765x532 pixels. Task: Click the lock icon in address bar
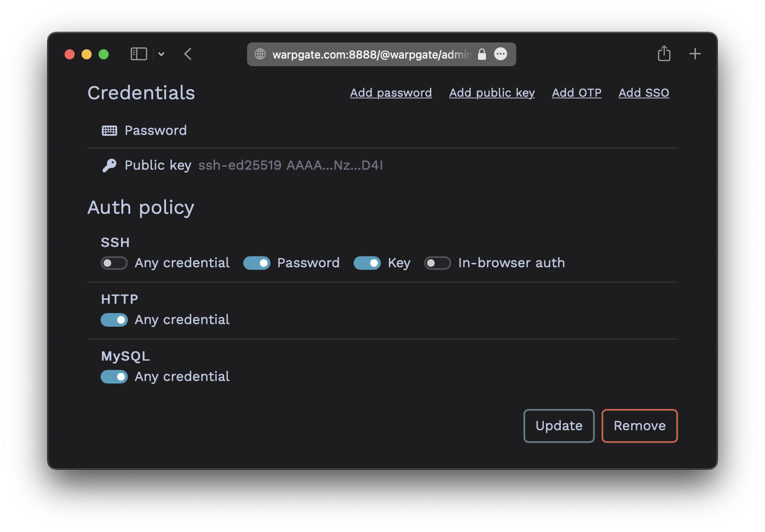pos(482,54)
